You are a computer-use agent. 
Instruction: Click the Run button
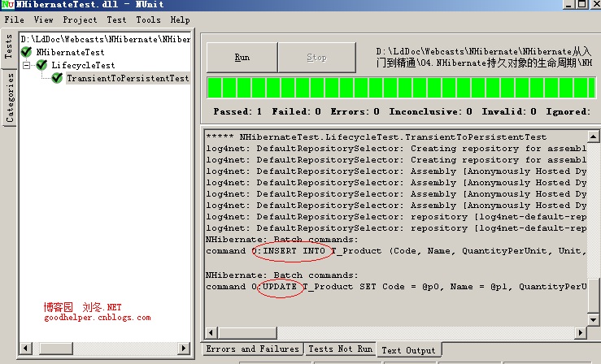pyautogui.click(x=242, y=57)
